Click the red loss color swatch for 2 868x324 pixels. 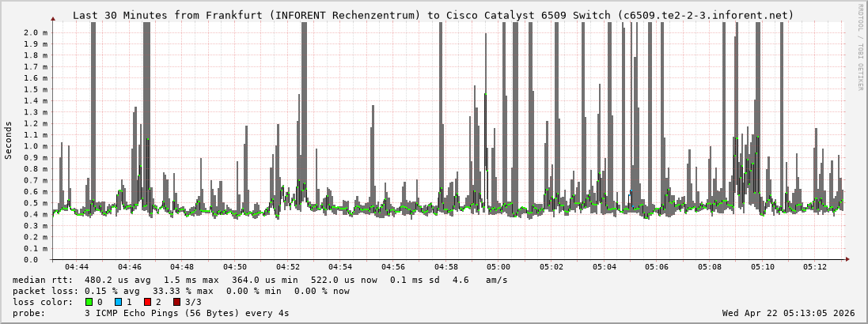click(x=147, y=302)
